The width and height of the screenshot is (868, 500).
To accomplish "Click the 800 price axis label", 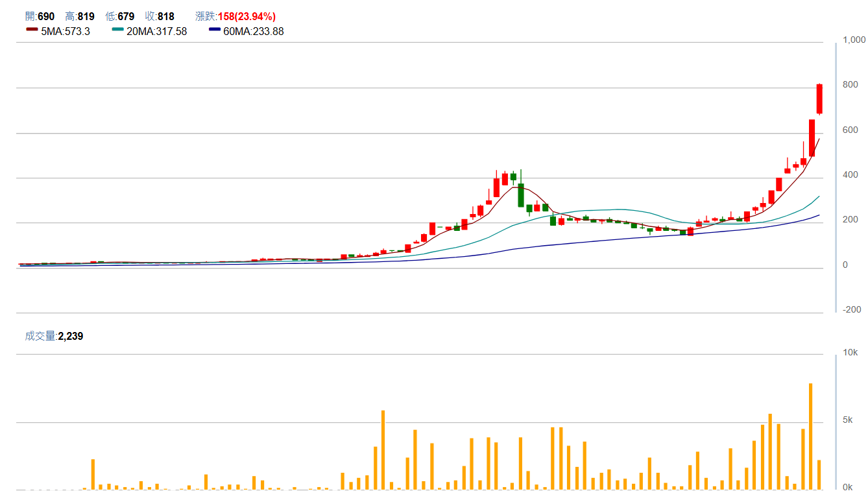I will point(850,85).
